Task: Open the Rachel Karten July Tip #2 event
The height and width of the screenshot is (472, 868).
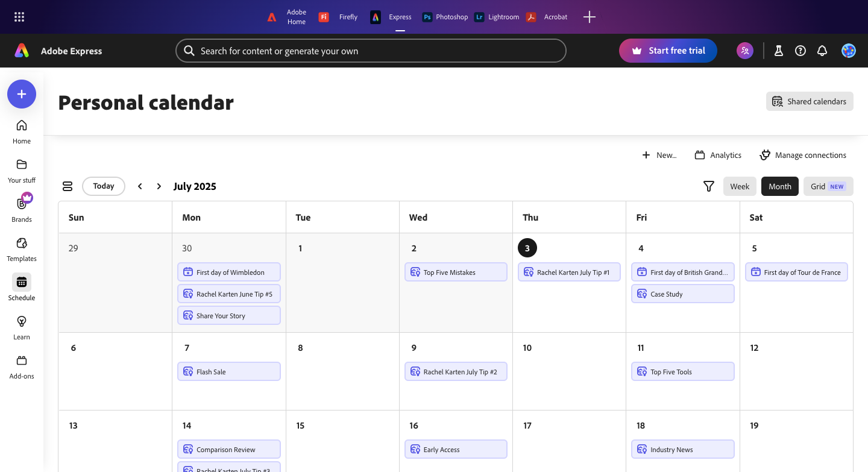Action: (456, 371)
